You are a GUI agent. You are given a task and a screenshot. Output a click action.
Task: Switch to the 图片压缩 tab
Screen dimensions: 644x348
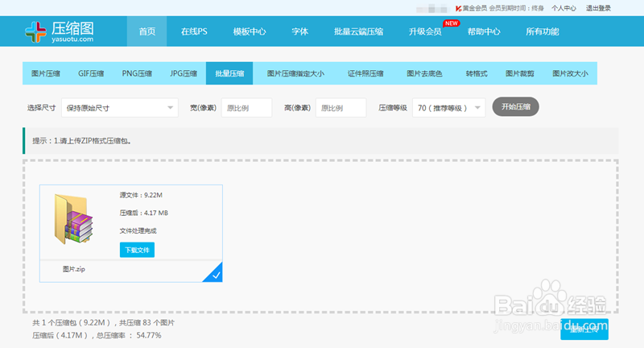[46, 73]
